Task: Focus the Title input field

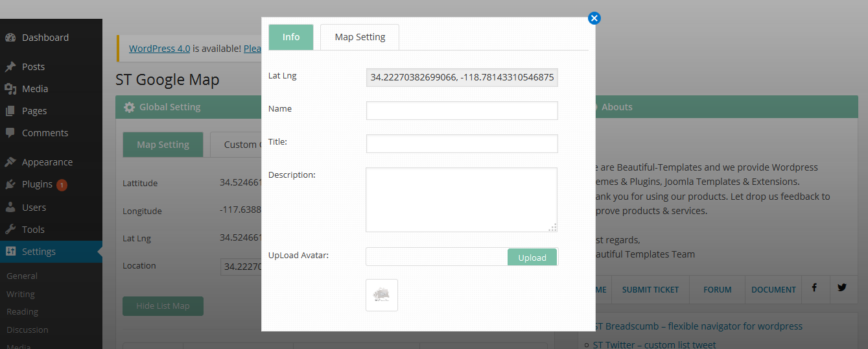Action: click(462, 143)
